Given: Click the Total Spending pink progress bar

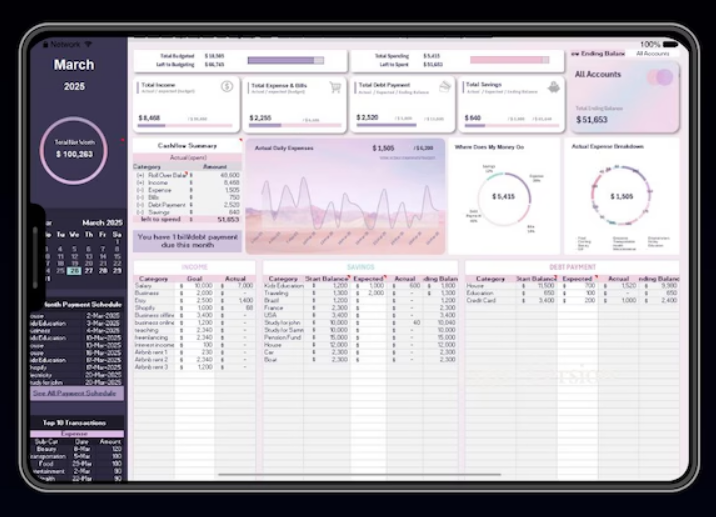Looking at the screenshot, I should pos(510,60).
